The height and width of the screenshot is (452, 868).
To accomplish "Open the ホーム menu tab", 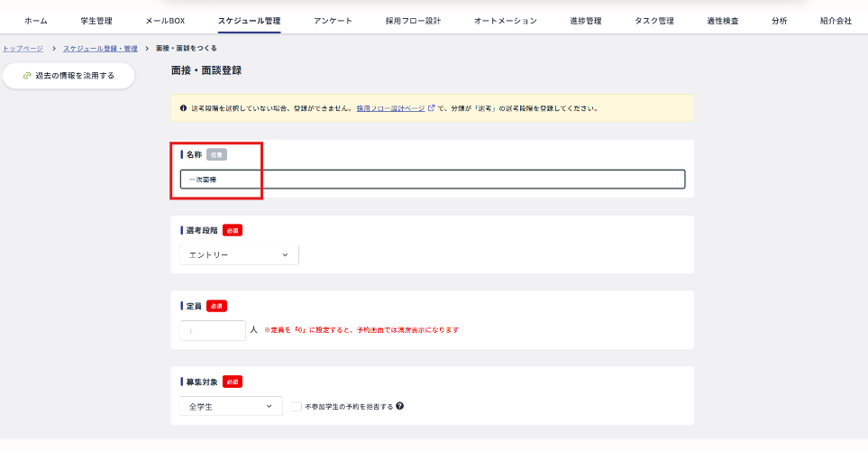I will (36, 21).
